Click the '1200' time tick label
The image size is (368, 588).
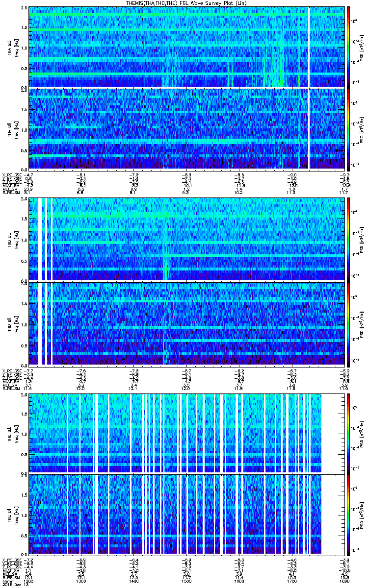pyautogui.click(x=28, y=581)
